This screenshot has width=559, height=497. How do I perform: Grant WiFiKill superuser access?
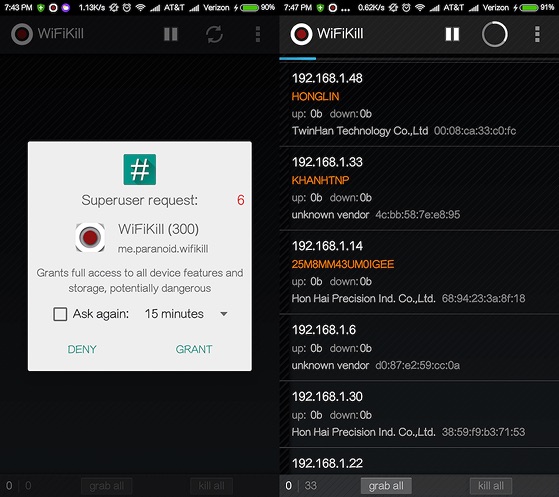pyautogui.click(x=194, y=349)
